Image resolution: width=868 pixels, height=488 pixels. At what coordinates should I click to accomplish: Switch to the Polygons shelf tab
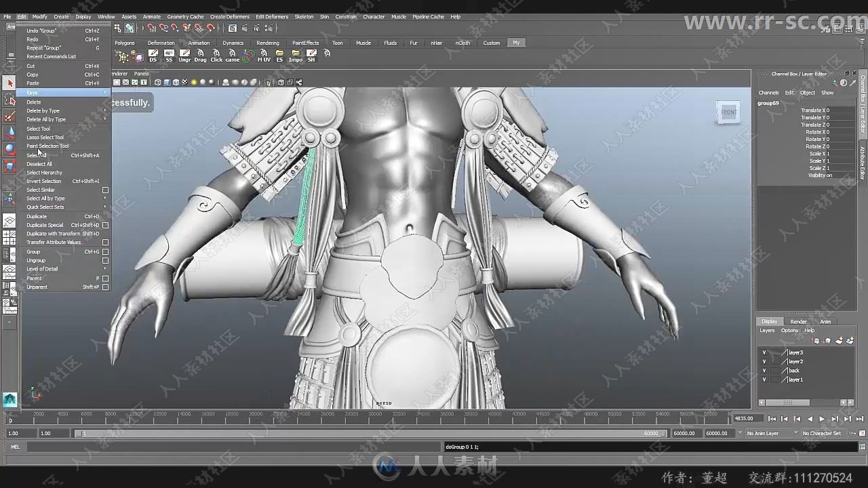[x=124, y=43]
